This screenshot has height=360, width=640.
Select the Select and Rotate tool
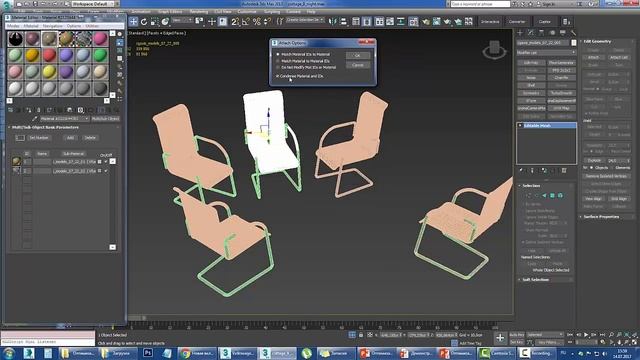(x=144, y=22)
